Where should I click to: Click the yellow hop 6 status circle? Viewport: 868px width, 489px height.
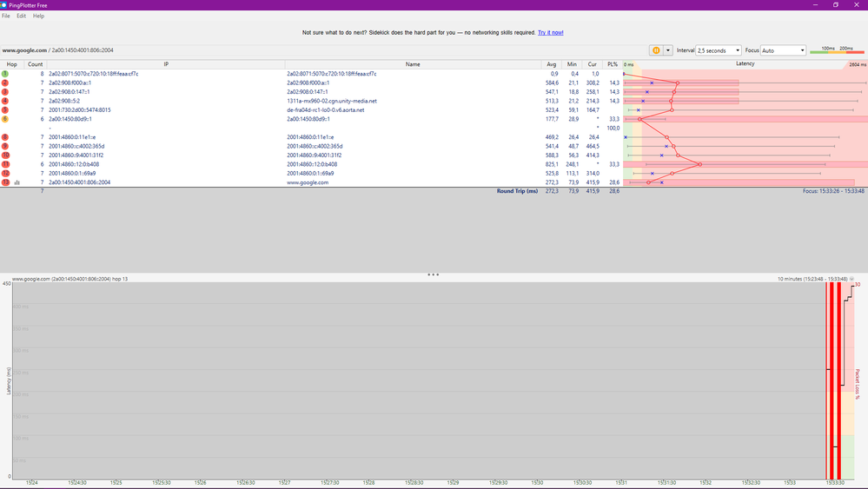(5, 119)
